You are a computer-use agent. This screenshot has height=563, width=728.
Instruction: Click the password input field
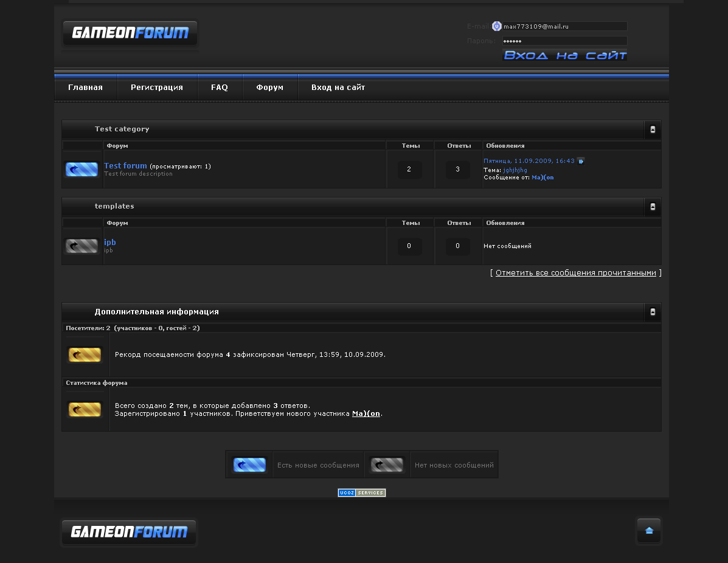click(x=564, y=41)
